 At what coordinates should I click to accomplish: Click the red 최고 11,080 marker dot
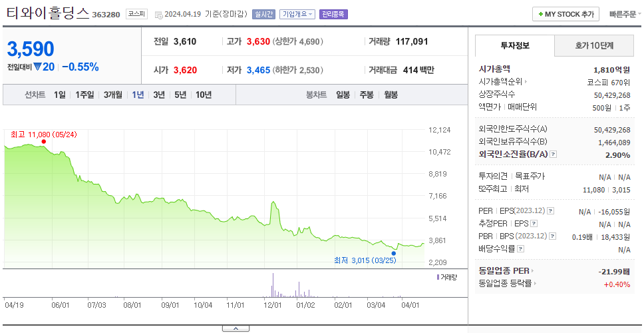tap(43, 142)
